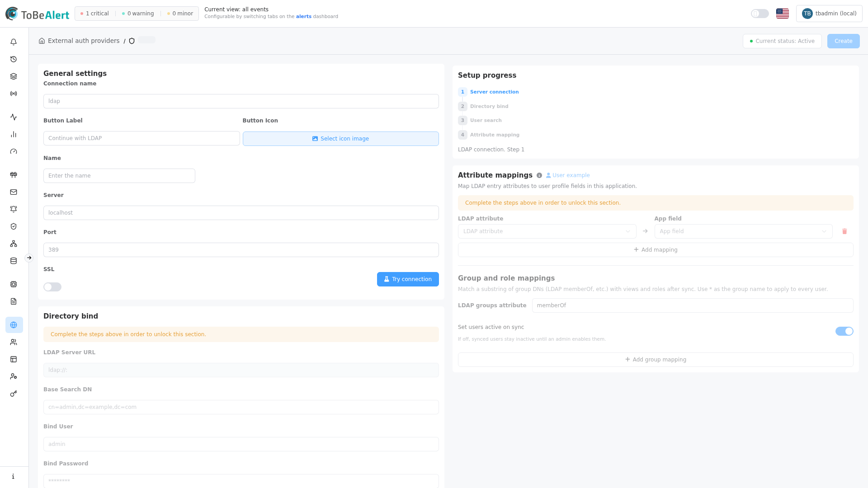868x488 pixels.
Task: Toggle the SSL switch
Action: pos(52,287)
